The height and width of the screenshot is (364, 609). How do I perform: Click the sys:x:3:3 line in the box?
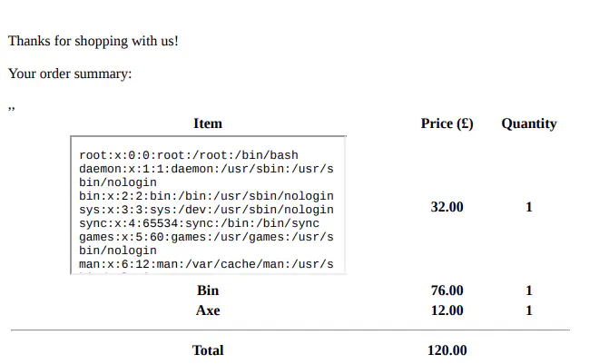(x=207, y=210)
